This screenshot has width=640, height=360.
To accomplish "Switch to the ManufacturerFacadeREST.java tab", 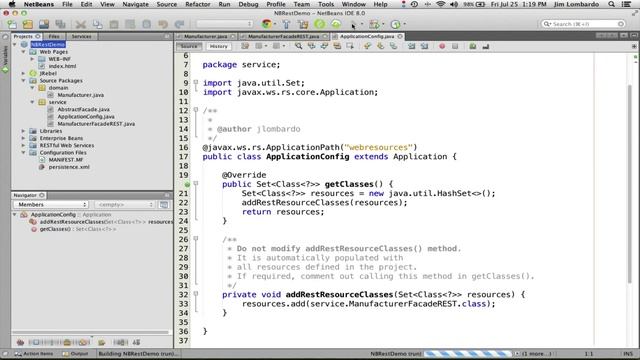I will click(x=283, y=36).
